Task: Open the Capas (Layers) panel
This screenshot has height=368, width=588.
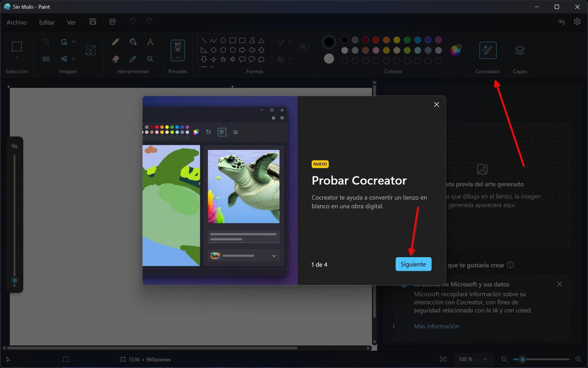Action: 520,50
